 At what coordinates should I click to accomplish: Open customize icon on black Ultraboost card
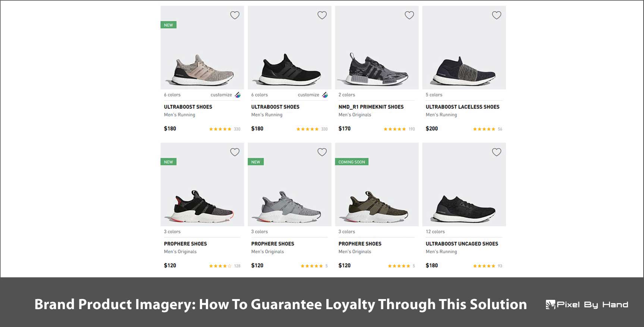[325, 95]
